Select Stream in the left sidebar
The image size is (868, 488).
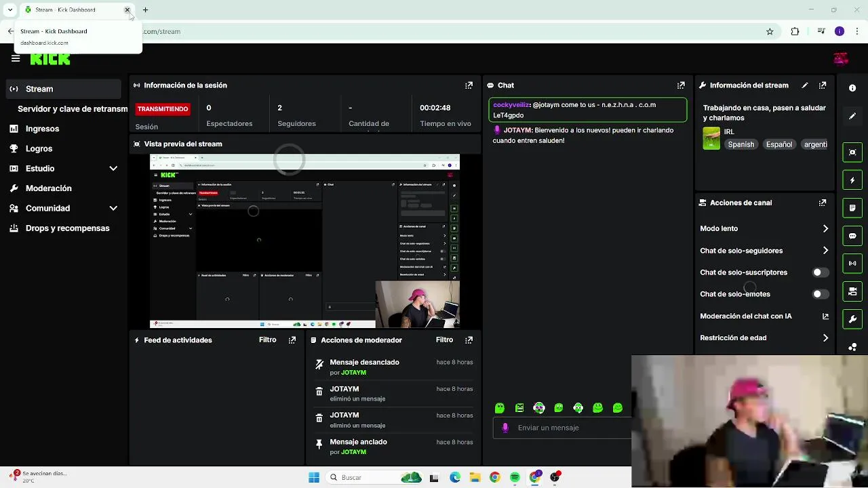(64, 89)
